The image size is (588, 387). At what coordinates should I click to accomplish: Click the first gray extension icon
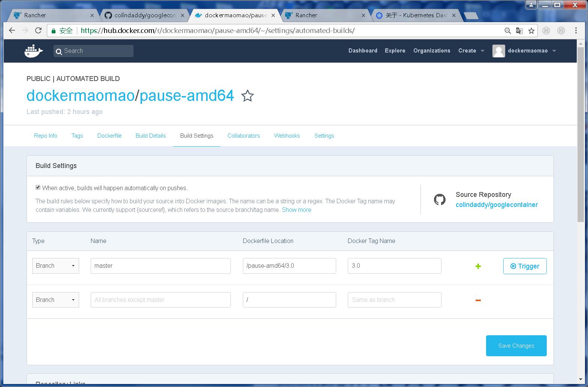click(546, 31)
